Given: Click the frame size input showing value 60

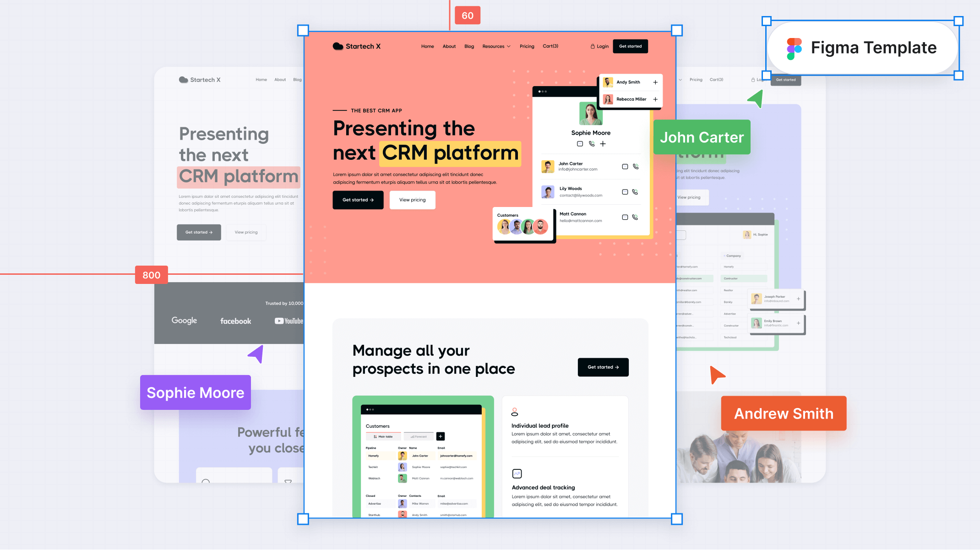Looking at the screenshot, I should [467, 15].
